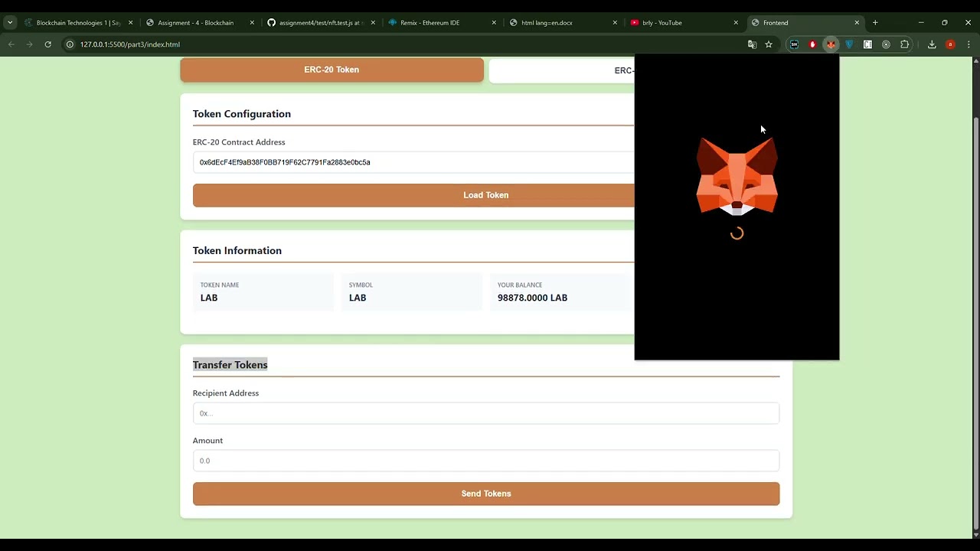Switch to Assignment - 4 - Blockchain tab
The width and height of the screenshot is (980, 551).
coord(198,22)
